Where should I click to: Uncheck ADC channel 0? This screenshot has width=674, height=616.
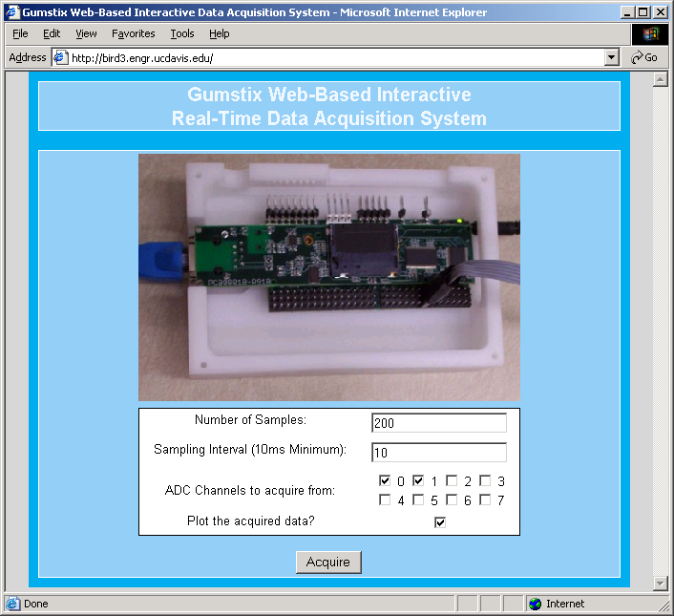coord(385,480)
